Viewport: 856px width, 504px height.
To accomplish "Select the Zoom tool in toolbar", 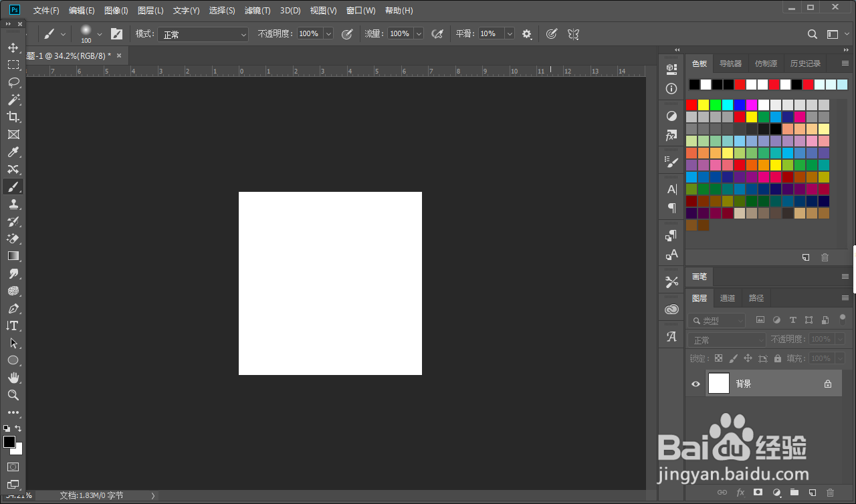I will pyautogui.click(x=13, y=395).
